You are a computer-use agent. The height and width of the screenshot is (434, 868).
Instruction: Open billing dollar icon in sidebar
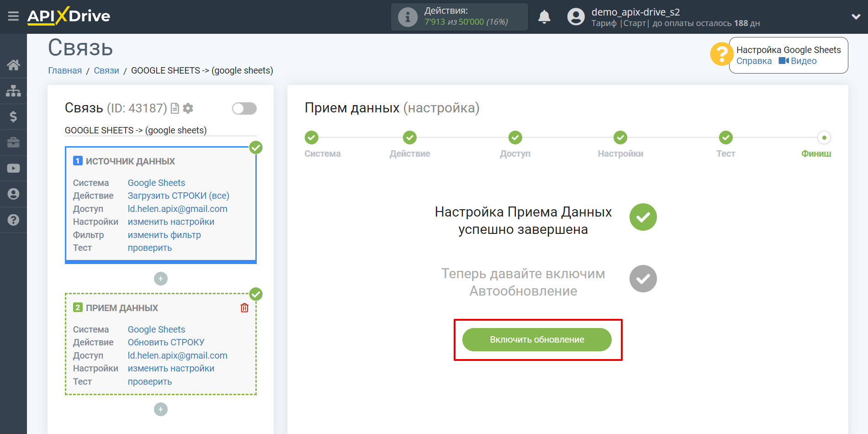tap(13, 116)
